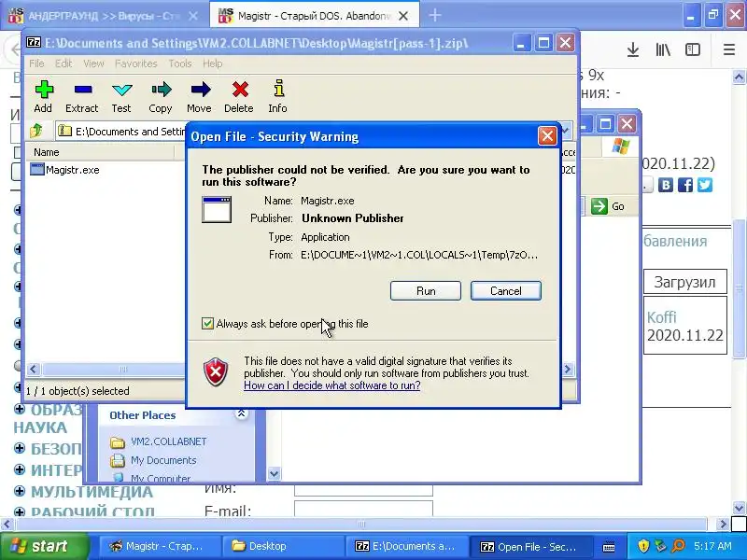The height and width of the screenshot is (560, 747).
Task: Switch to E:\Documents 7-Zip taskbar button
Action: click(405, 546)
